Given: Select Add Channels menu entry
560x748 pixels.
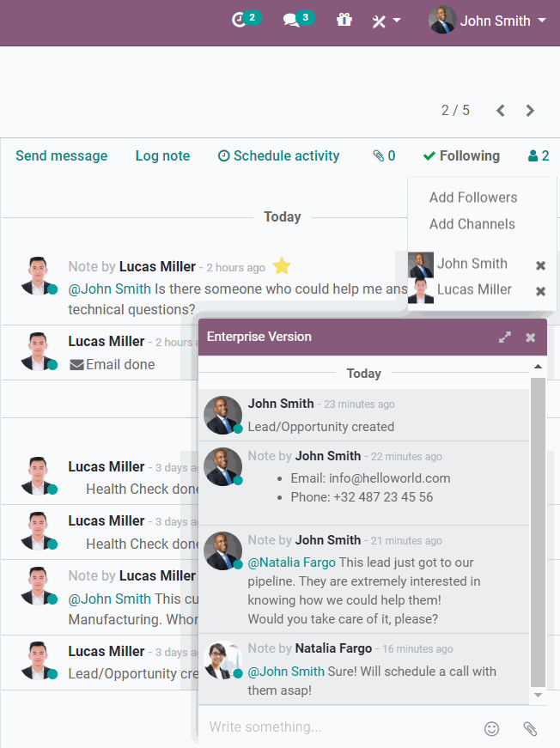Looking at the screenshot, I should 472,224.
